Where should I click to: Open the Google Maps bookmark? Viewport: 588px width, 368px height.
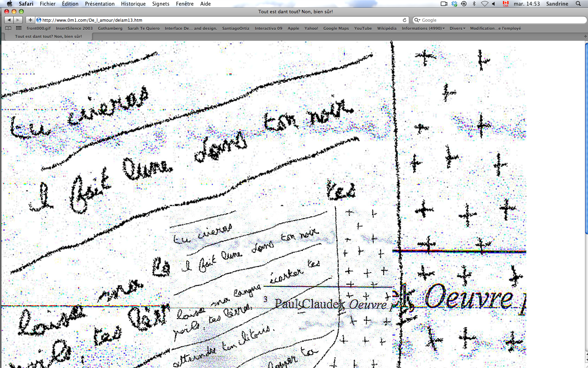click(x=336, y=28)
